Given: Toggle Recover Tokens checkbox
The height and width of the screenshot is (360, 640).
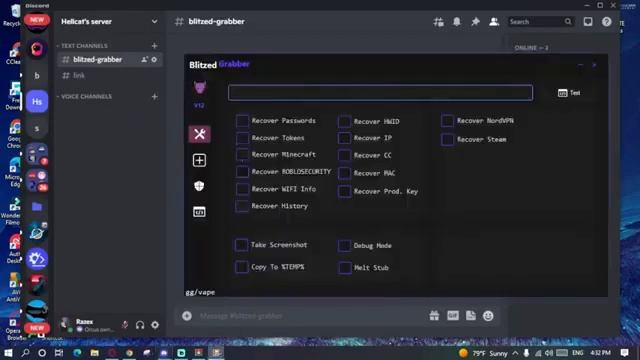Looking at the screenshot, I should click(242, 138).
